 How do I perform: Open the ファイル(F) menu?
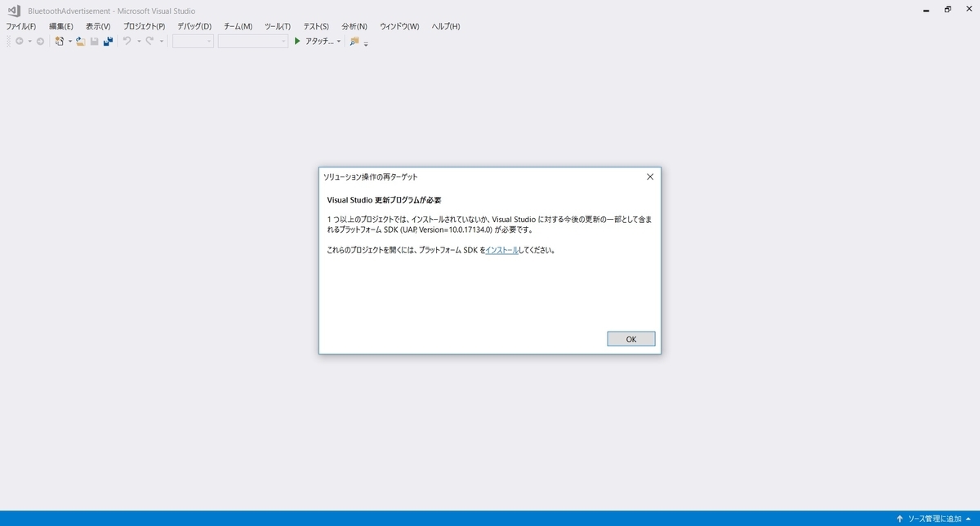pos(21,26)
